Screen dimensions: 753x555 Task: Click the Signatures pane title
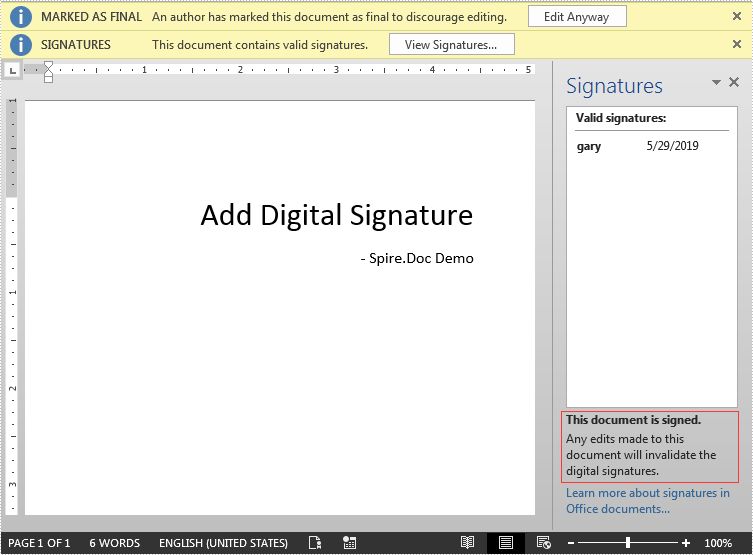coord(614,86)
